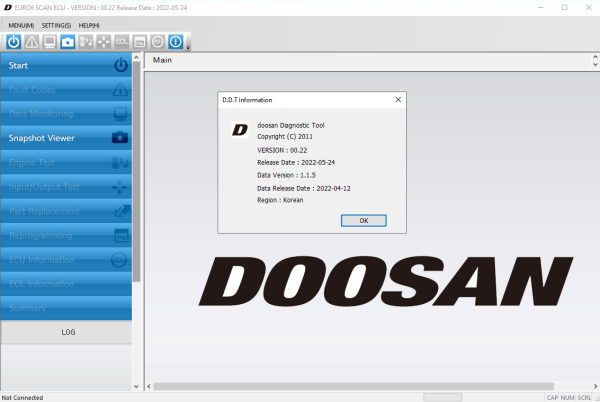This screenshot has height=402, width=600.
Task: Open Data Monitoring in the sidebar
Action: [x=66, y=114]
